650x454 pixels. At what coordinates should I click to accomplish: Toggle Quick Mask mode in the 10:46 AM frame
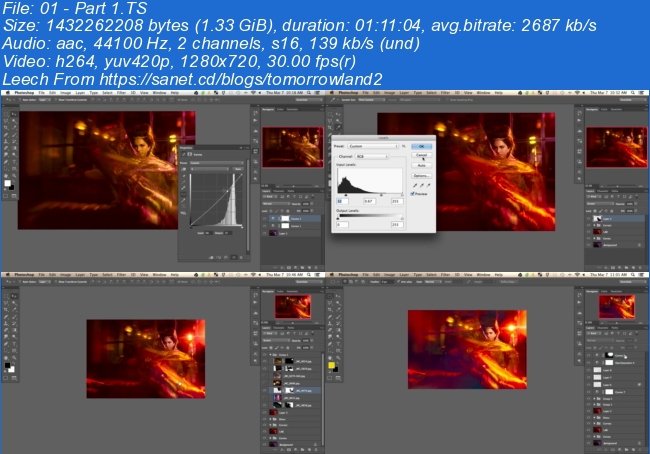click(5, 378)
